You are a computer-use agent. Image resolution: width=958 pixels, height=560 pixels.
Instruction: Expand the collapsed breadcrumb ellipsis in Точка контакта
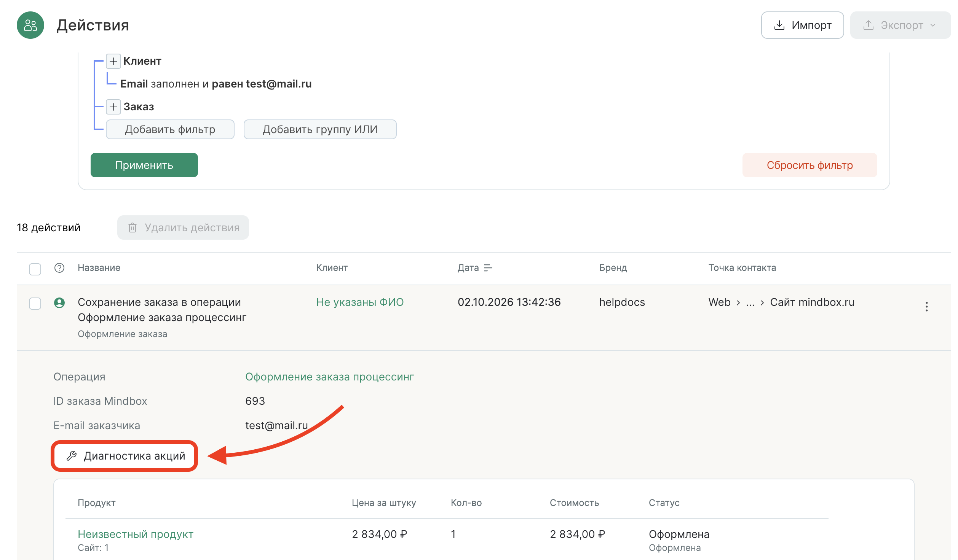click(750, 302)
